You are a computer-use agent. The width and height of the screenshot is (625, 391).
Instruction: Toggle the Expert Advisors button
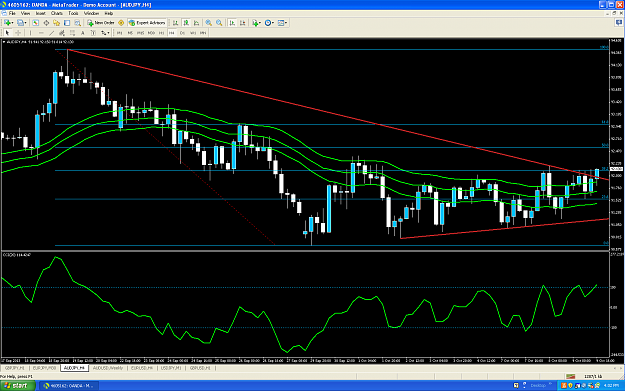147,23
